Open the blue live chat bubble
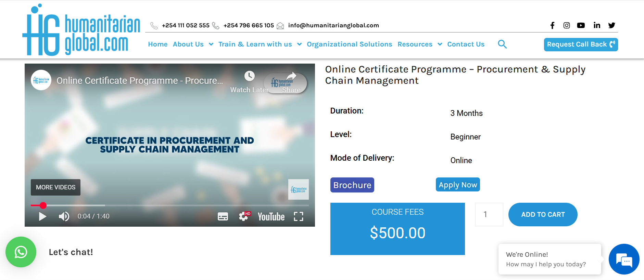This screenshot has width=644, height=280. [624, 259]
